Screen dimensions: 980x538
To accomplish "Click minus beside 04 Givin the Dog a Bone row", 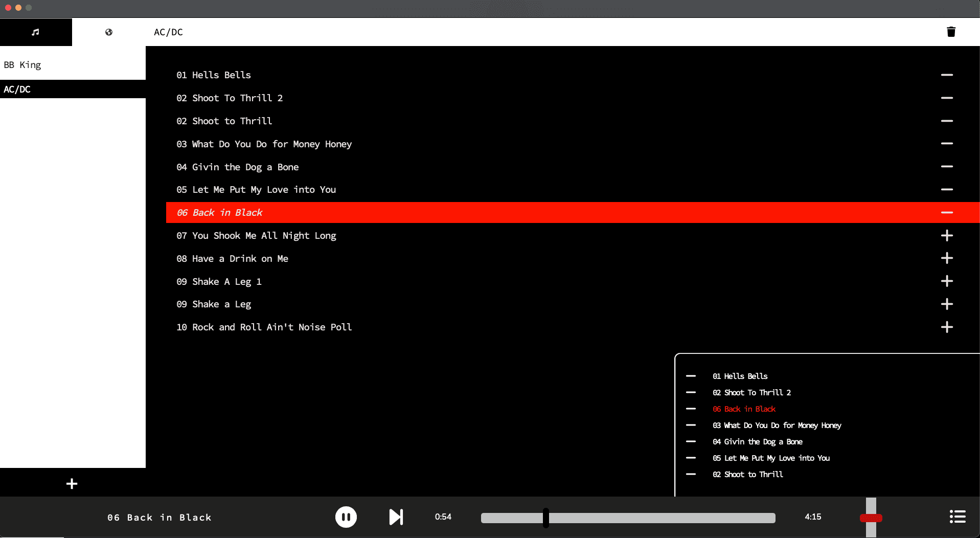I will [x=947, y=167].
